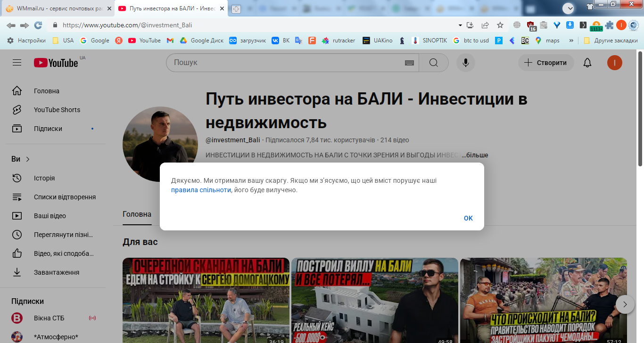Open the community guidelines link in the dialog

(x=201, y=190)
